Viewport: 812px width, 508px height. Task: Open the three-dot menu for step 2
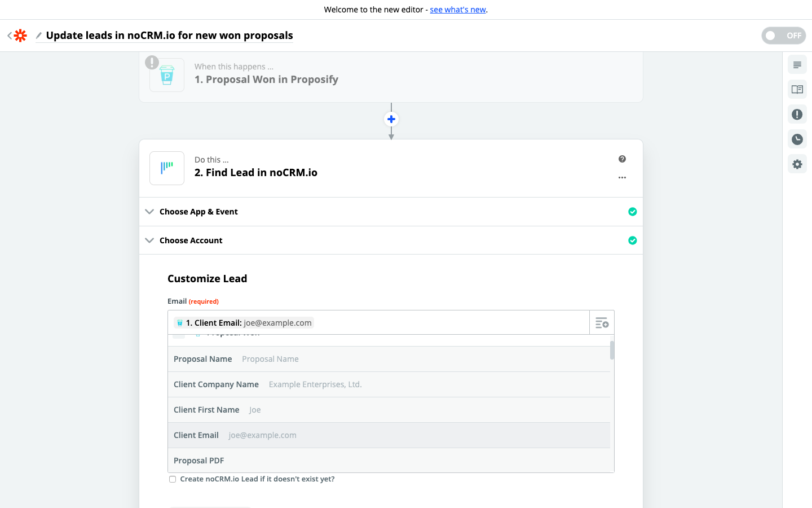point(622,177)
